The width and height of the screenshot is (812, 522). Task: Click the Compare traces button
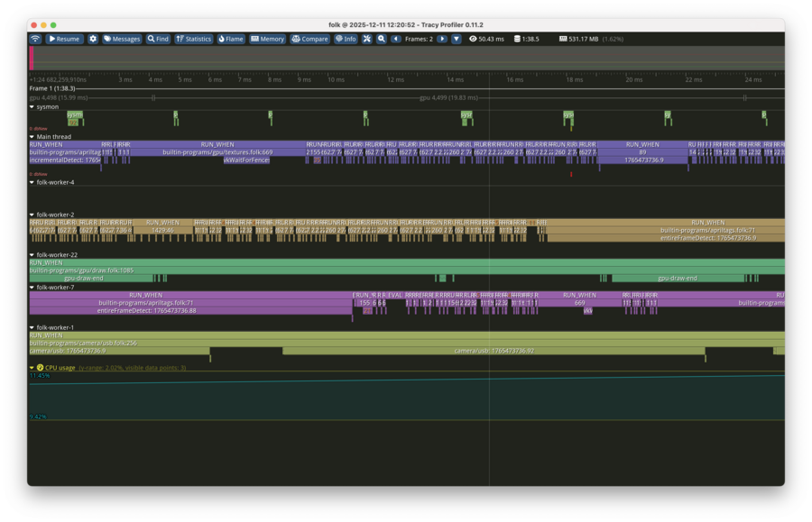point(309,39)
